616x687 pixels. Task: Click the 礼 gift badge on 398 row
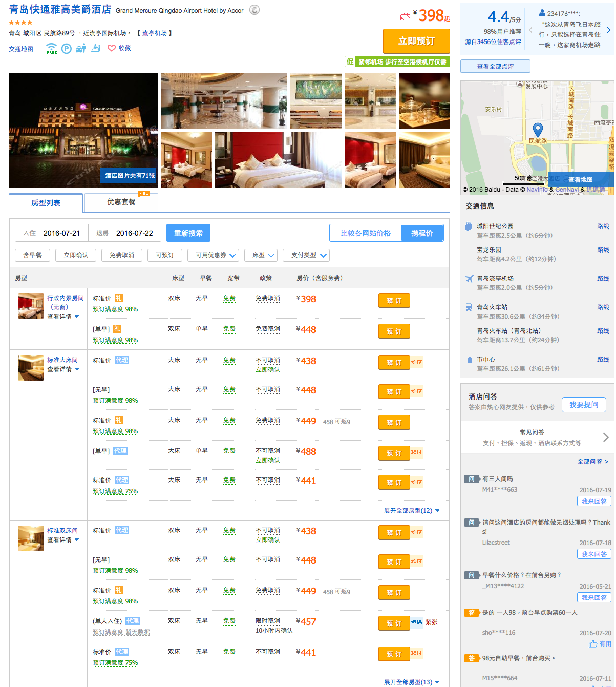118,298
